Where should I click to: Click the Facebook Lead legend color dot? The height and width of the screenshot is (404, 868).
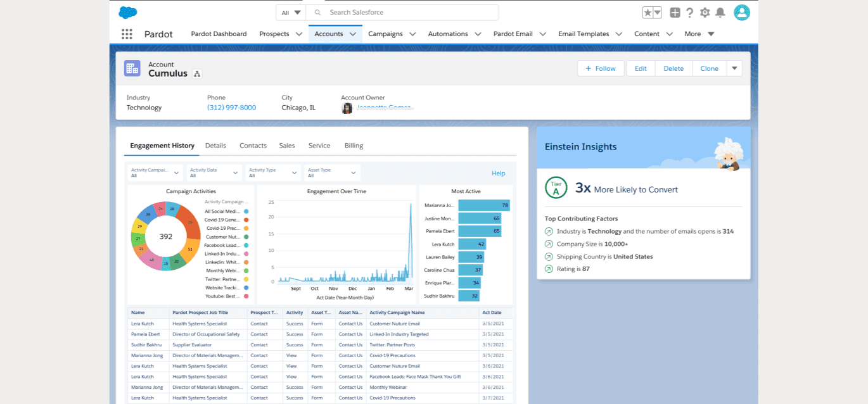click(x=246, y=245)
